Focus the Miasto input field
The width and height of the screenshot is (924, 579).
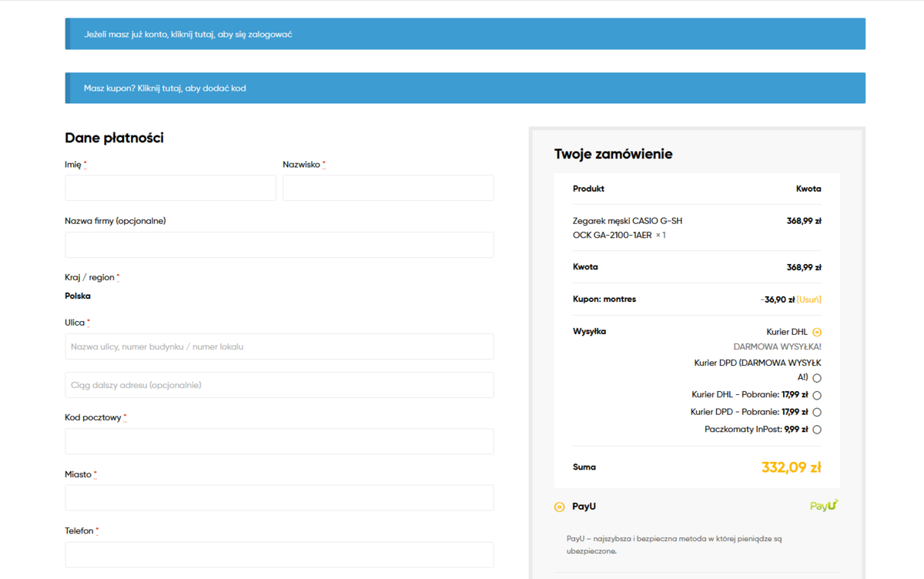click(x=279, y=498)
